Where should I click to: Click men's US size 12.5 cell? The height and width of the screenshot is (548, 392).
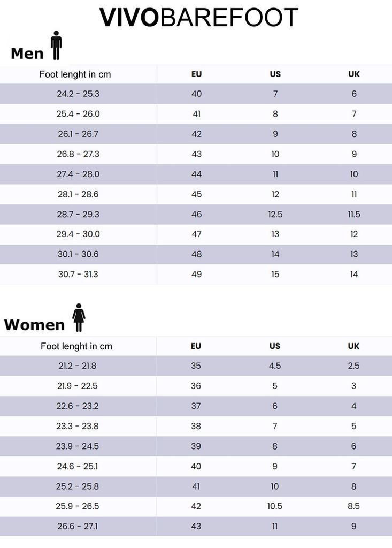[x=275, y=215]
